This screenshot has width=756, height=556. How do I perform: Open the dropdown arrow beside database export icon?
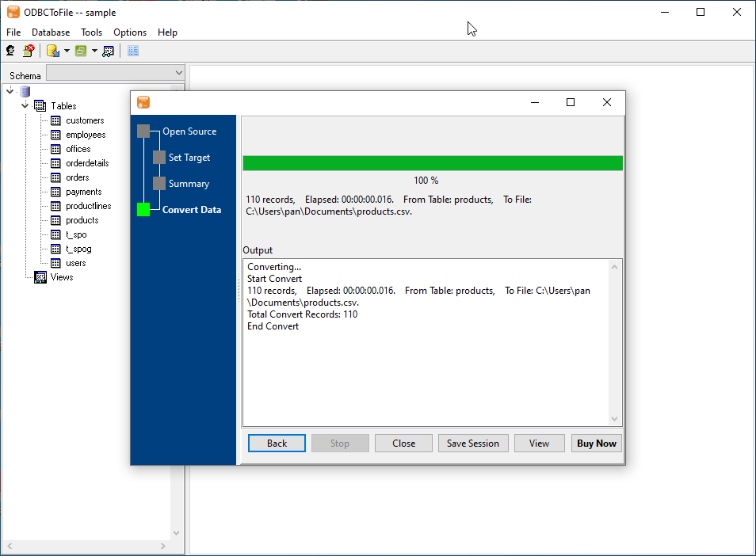click(67, 51)
